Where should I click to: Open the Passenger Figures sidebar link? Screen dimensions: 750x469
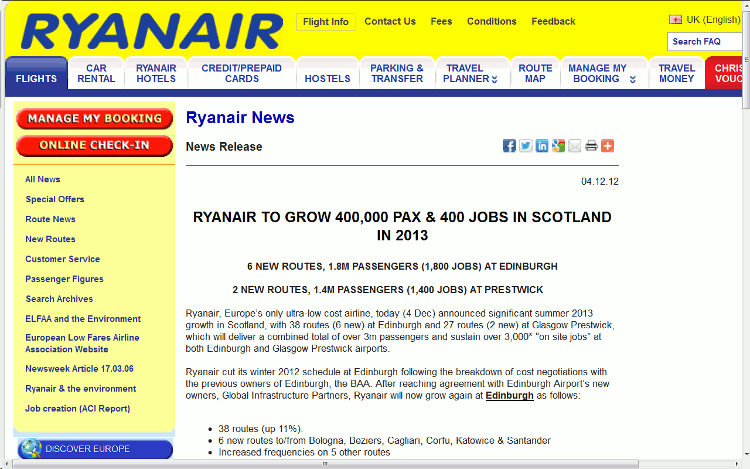[x=64, y=279]
